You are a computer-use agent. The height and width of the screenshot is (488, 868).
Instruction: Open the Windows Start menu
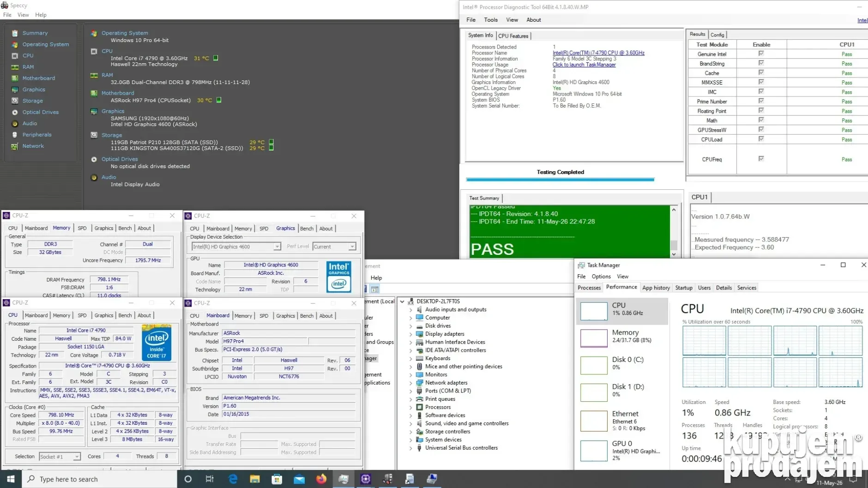(x=11, y=479)
